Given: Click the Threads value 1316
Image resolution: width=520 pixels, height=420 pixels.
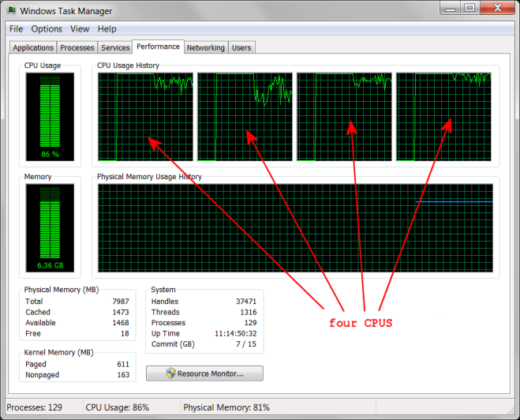Looking at the screenshot, I should click(x=249, y=312).
